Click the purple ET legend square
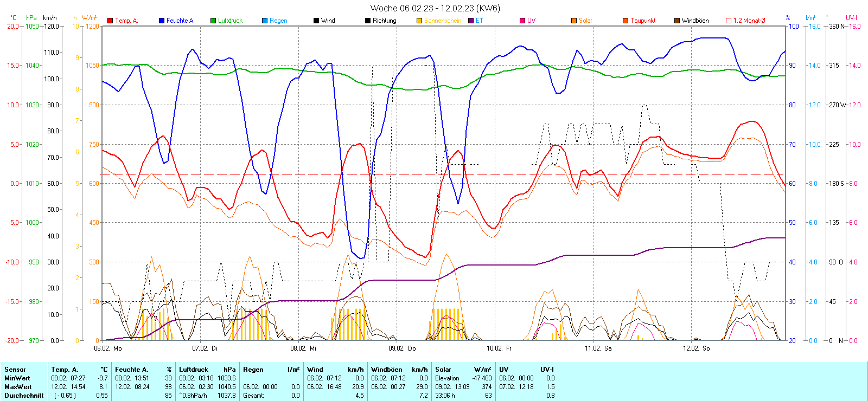The image size is (868, 401). tap(471, 21)
